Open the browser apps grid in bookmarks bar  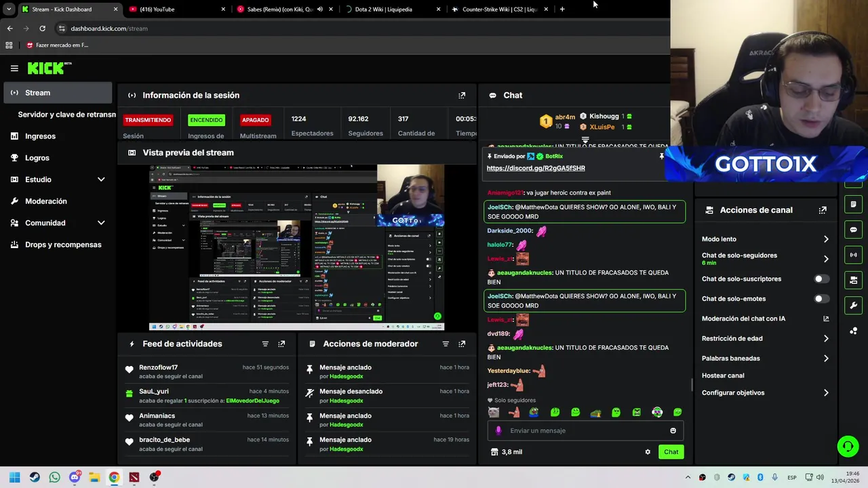[9, 45]
